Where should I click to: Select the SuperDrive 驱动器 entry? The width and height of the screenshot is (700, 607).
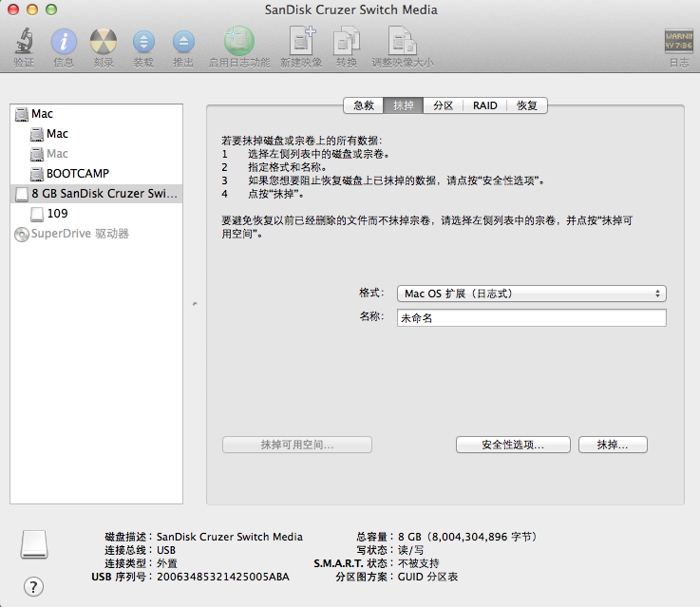97,234
